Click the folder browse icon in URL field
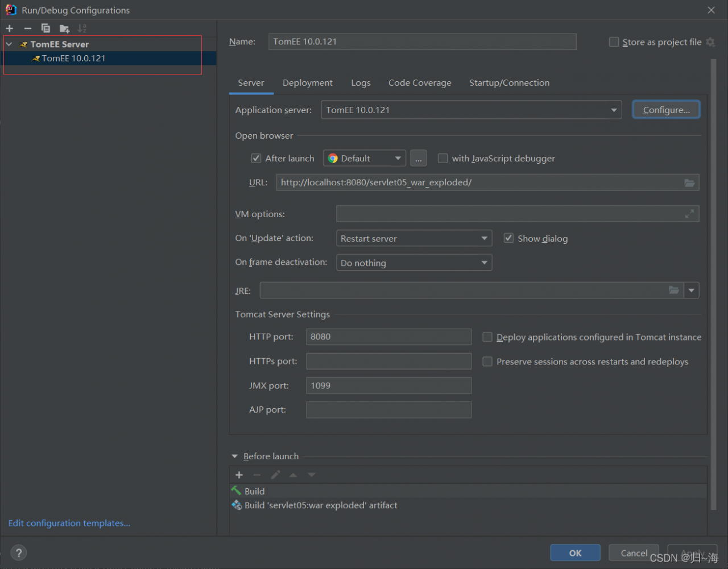The height and width of the screenshot is (569, 728). coord(689,182)
